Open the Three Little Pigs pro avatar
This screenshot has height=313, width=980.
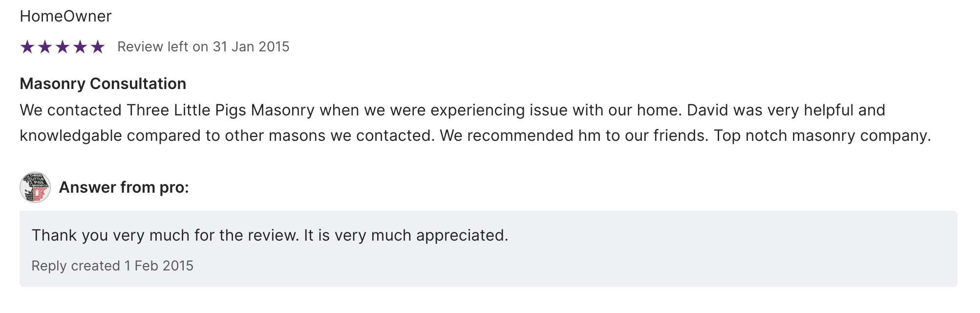(35, 187)
